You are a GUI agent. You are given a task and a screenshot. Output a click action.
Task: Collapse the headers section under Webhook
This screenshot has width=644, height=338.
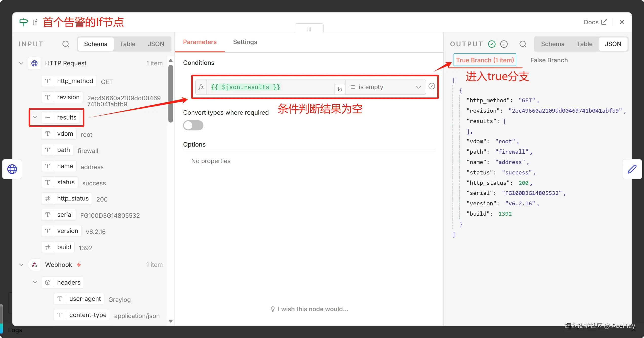point(35,282)
